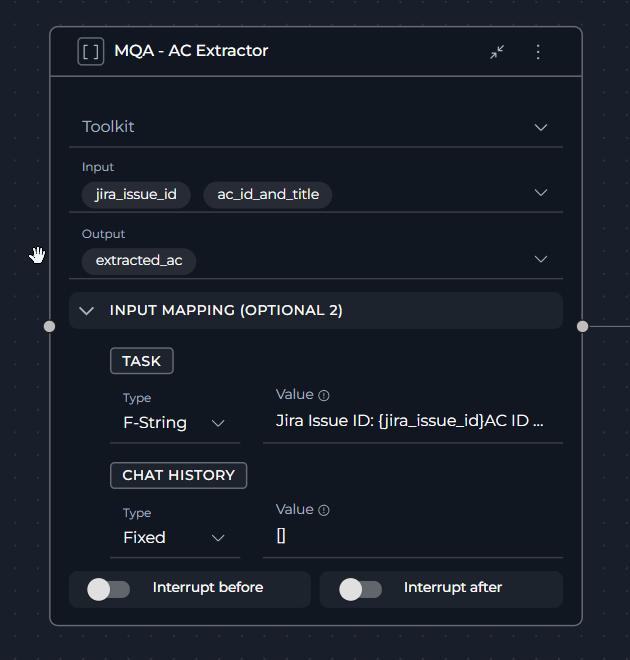Screen dimensions: 630x660
Task: Enable the Interrupt before toggle
Action: click(x=109, y=589)
